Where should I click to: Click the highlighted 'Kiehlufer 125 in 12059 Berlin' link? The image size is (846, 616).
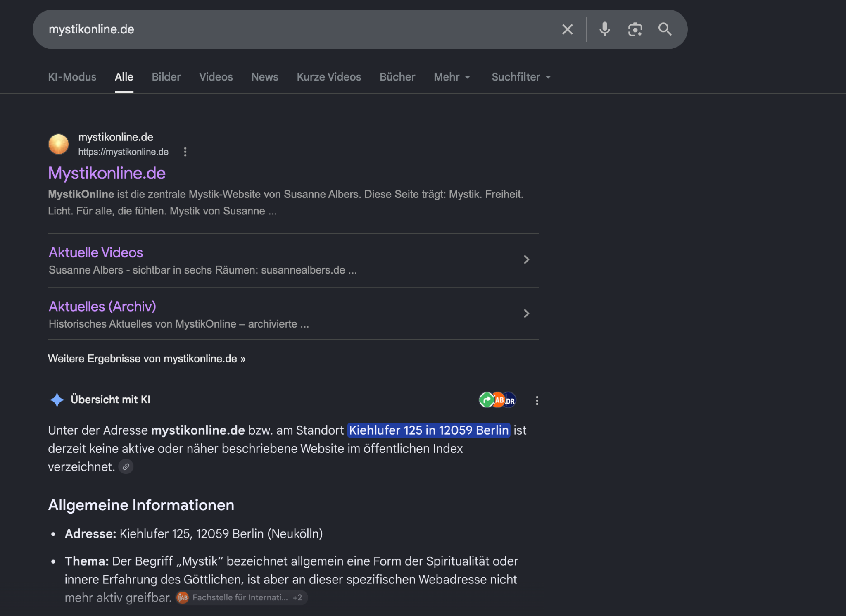[x=429, y=430]
